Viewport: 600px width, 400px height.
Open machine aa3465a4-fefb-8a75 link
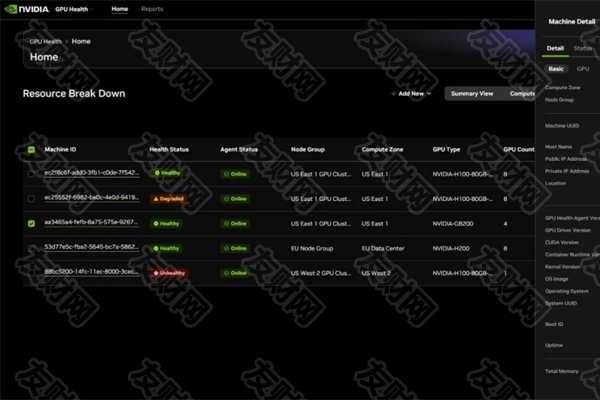(x=91, y=222)
